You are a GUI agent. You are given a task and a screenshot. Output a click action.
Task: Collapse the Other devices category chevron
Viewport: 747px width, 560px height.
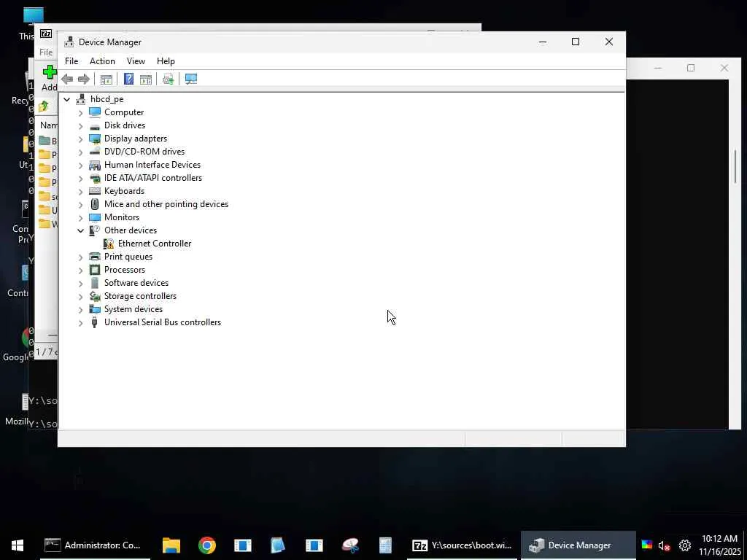click(80, 230)
